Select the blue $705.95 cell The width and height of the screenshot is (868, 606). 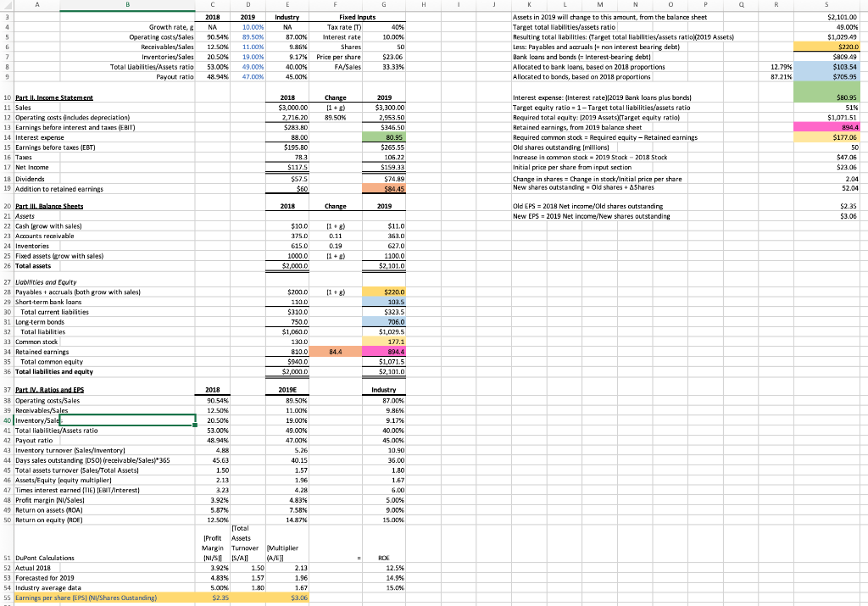click(x=826, y=77)
